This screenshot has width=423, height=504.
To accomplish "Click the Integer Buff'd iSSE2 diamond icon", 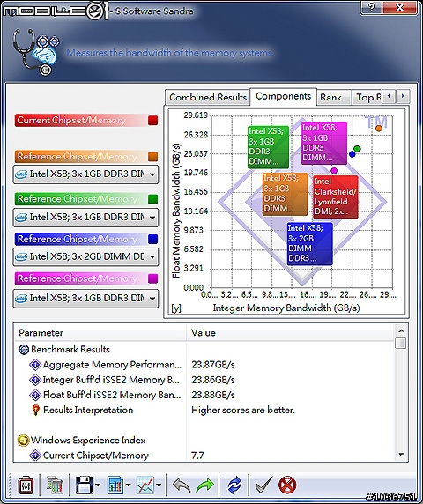I will point(35,380).
